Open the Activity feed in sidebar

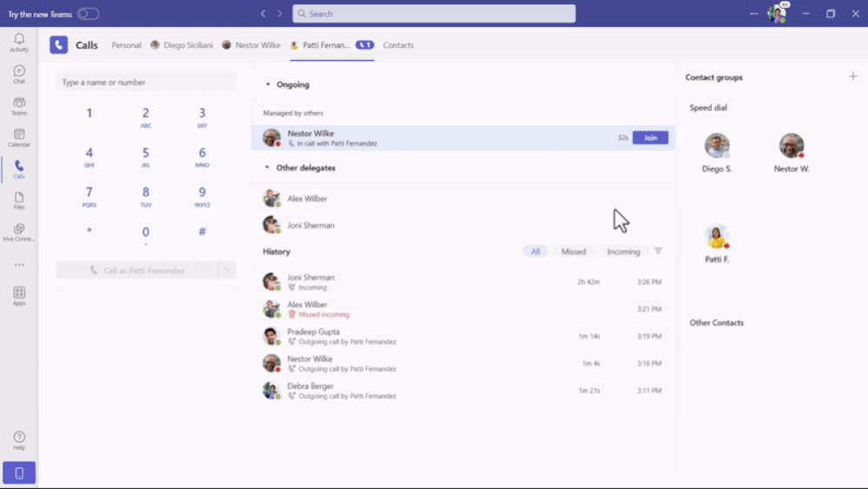(x=19, y=43)
